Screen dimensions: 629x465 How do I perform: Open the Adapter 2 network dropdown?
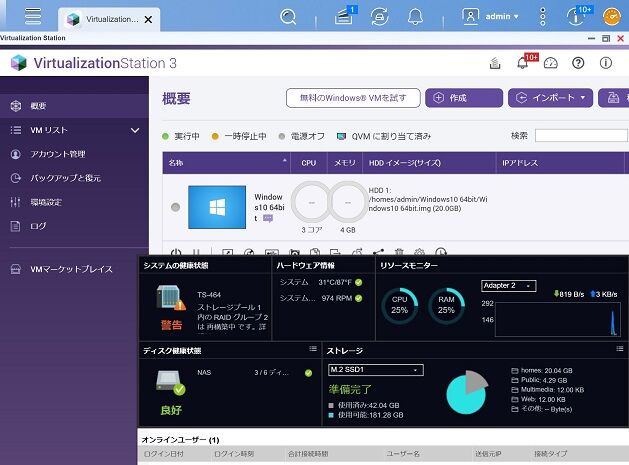pyautogui.click(x=508, y=286)
